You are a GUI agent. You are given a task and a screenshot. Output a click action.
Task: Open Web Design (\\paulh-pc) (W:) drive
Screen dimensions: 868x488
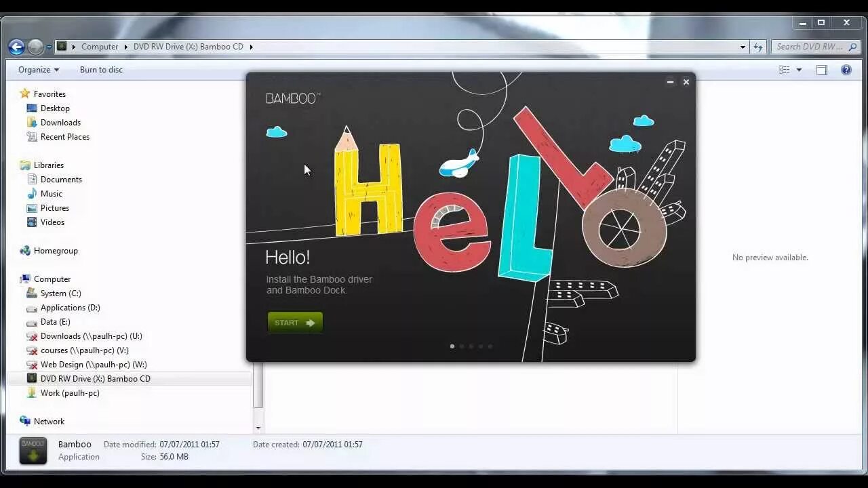[x=94, y=365]
